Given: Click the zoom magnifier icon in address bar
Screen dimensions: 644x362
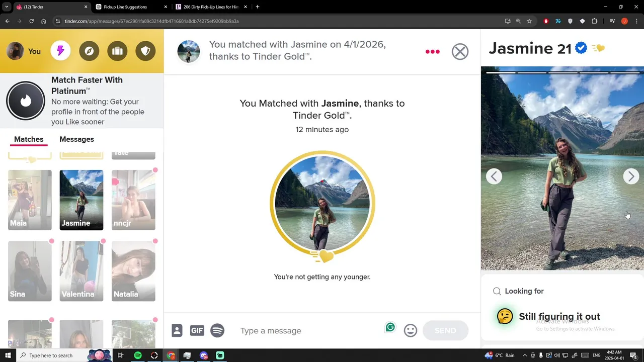Looking at the screenshot, I should [518, 21].
